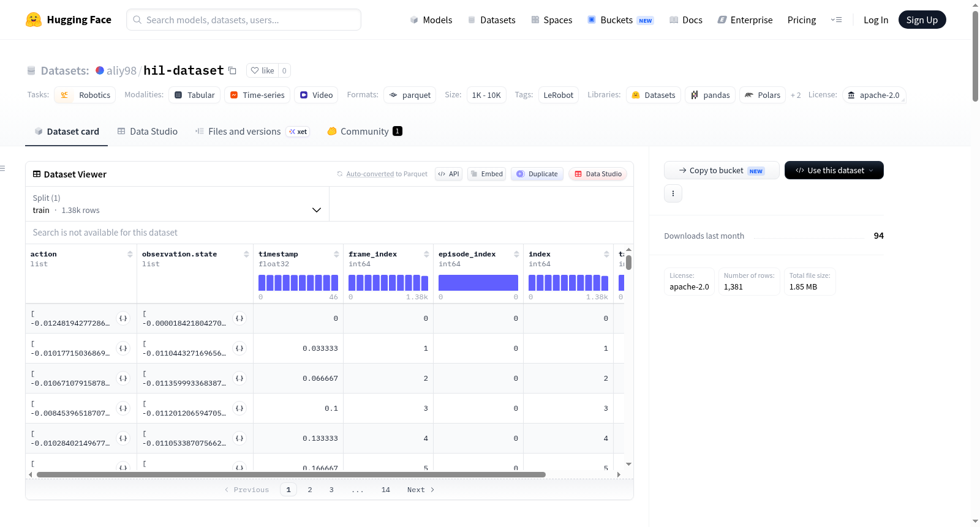Expand JSON for state value -0.011359993368387
The image size is (980, 527).
(x=239, y=378)
